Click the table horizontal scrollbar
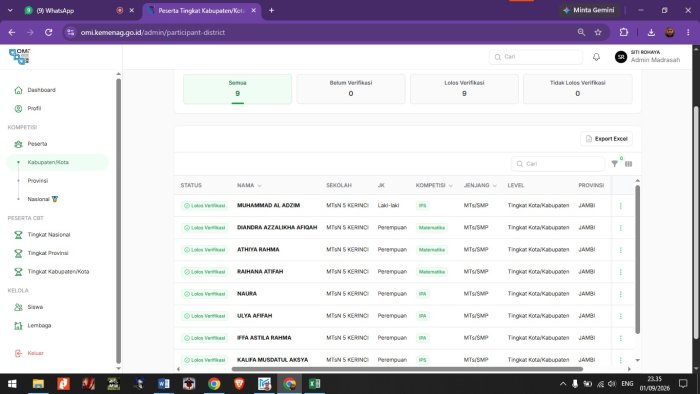The width and height of the screenshot is (700, 394). point(407,369)
